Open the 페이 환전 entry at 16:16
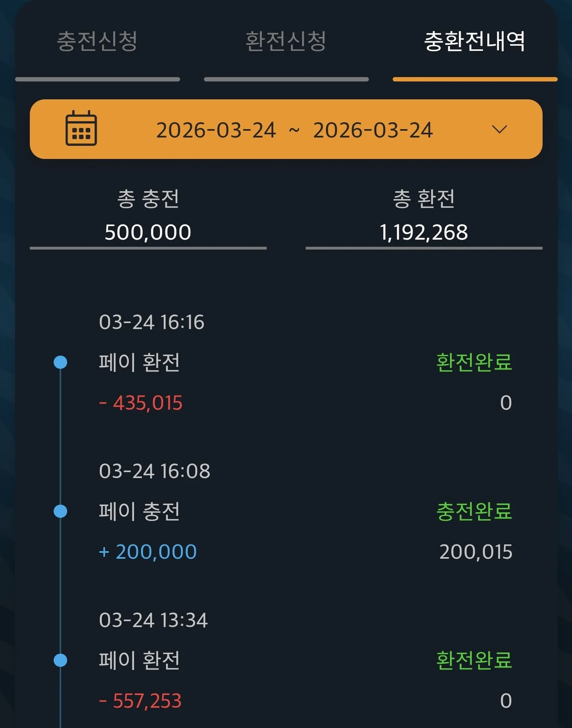 [x=140, y=362]
